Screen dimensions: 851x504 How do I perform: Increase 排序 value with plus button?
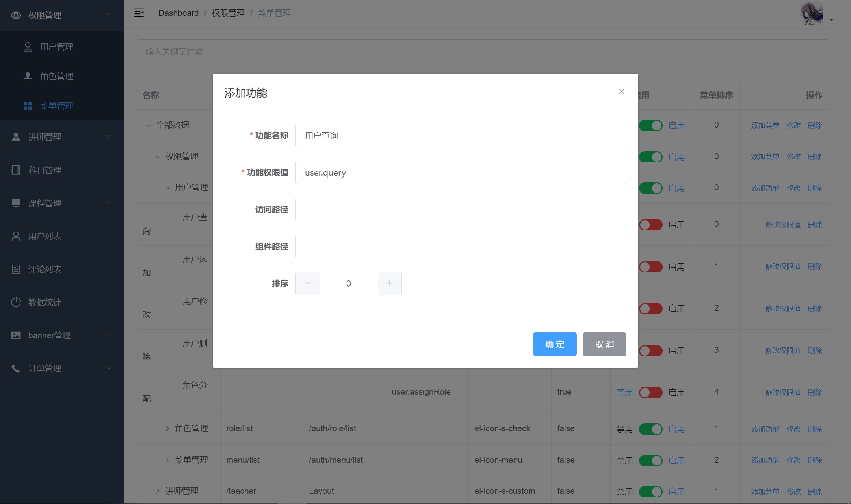click(x=389, y=283)
